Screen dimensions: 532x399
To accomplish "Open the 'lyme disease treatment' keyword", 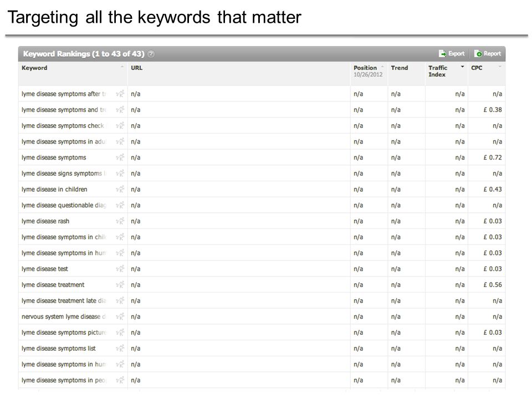I will point(53,285).
